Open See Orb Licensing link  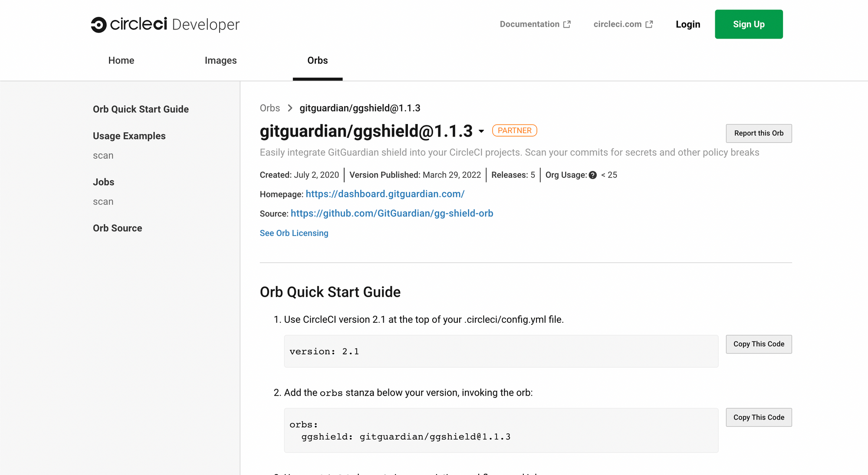(294, 233)
